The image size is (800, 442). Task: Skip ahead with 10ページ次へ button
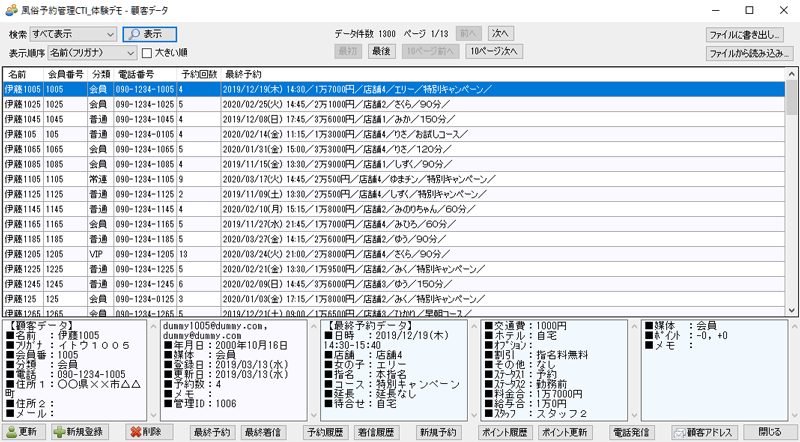point(494,51)
